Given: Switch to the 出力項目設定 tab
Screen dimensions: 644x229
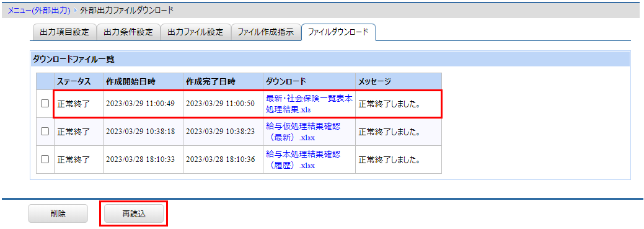Looking at the screenshot, I should coord(64,32).
